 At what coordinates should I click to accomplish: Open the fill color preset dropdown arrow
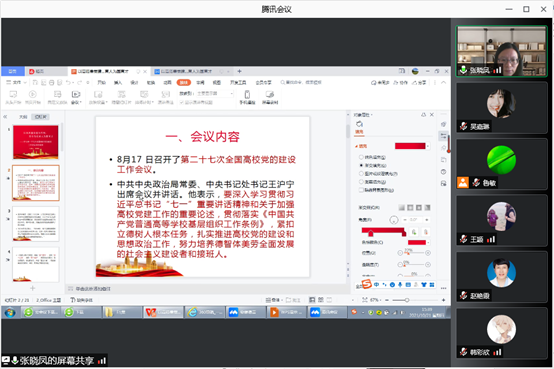[x=428, y=146]
